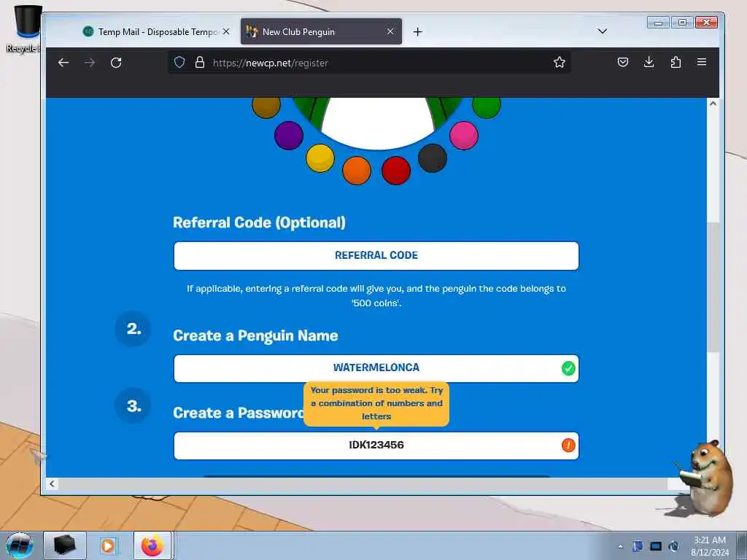Click the 'Create a Penguin Name' heading
The height and width of the screenshot is (560, 747).
[255, 335]
